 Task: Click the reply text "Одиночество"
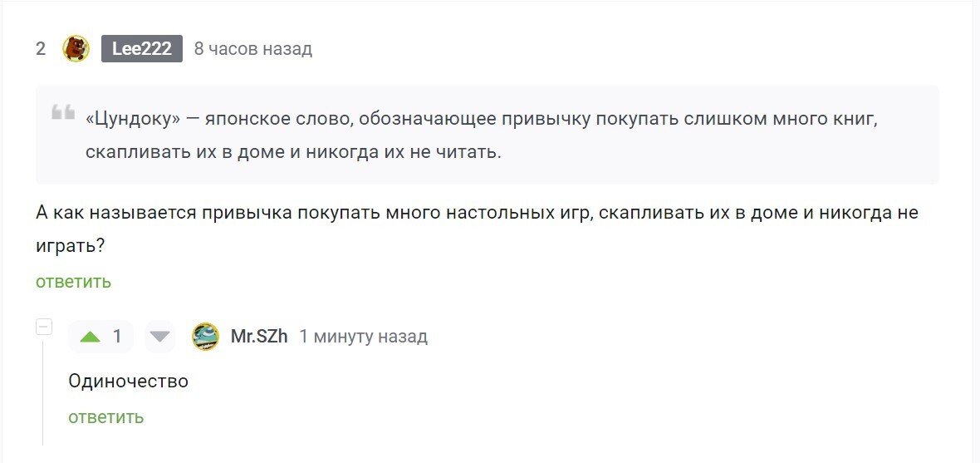(129, 382)
